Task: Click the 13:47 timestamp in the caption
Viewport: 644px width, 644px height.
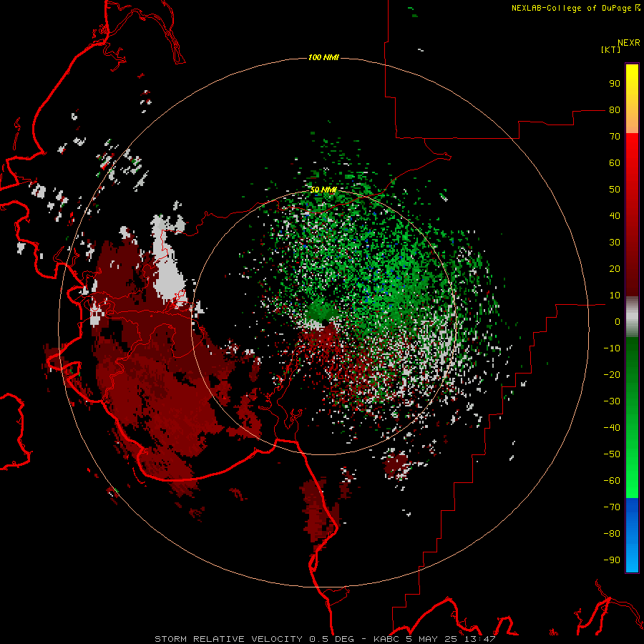Action: [x=480, y=639]
